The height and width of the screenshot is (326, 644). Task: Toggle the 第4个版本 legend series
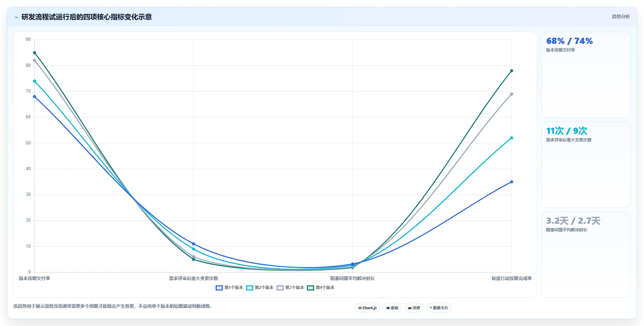[x=321, y=288]
